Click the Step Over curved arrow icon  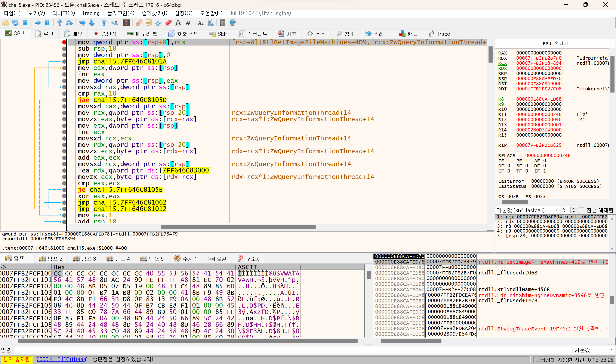[70, 23]
